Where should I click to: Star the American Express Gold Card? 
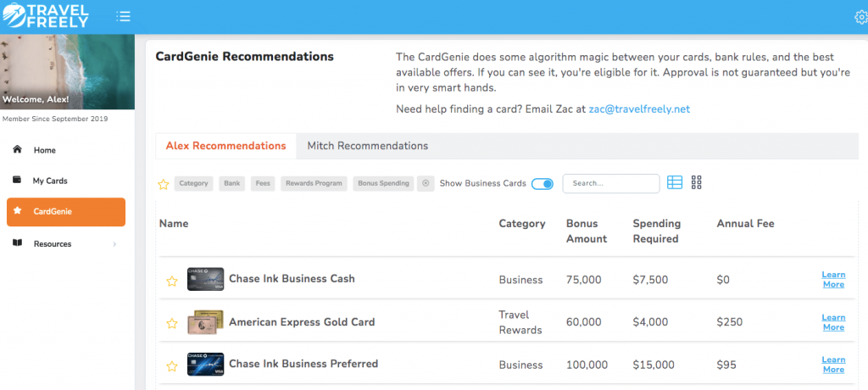point(171,323)
